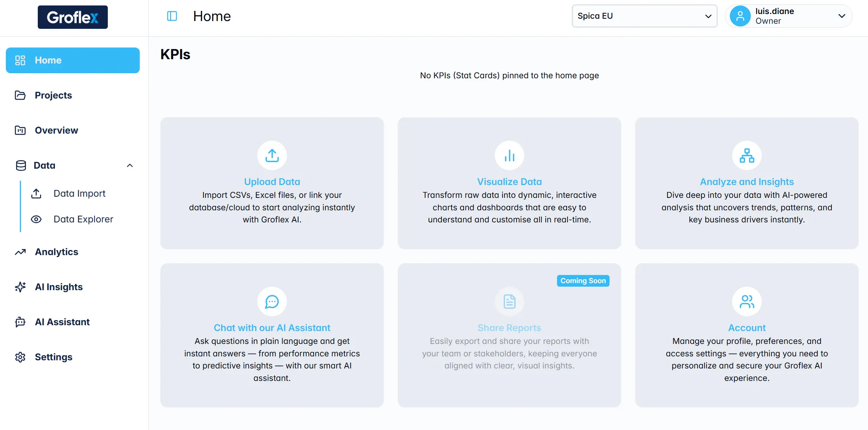The width and height of the screenshot is (868, 430).
Task: Click the Analytics trend-line icon
Action: (20, 252)
